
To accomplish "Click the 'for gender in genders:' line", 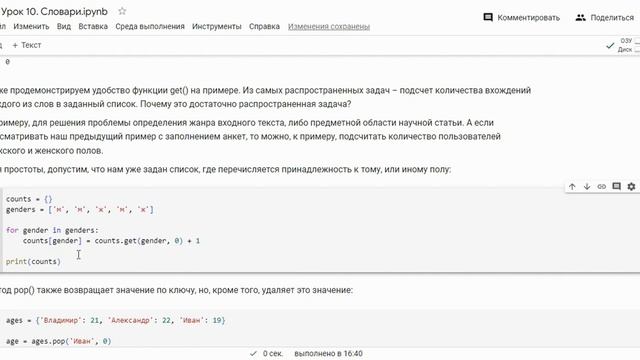I will (x=52, y=230).
